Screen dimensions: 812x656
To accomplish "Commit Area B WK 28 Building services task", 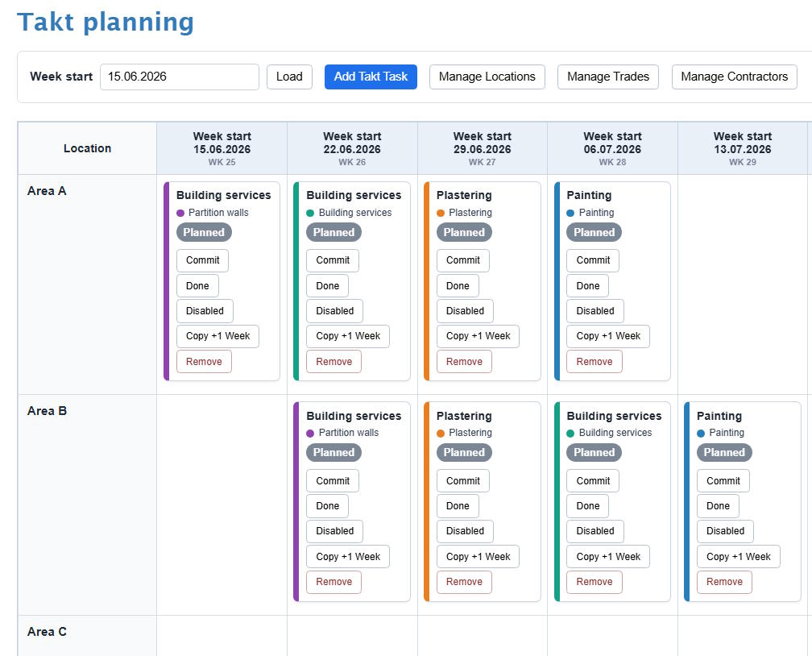I will pos(593,481).
